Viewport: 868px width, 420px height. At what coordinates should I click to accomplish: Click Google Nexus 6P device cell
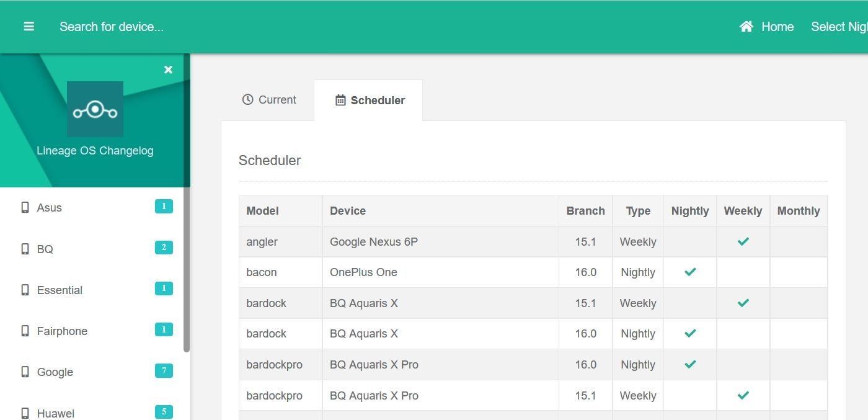tap(441, 242)
